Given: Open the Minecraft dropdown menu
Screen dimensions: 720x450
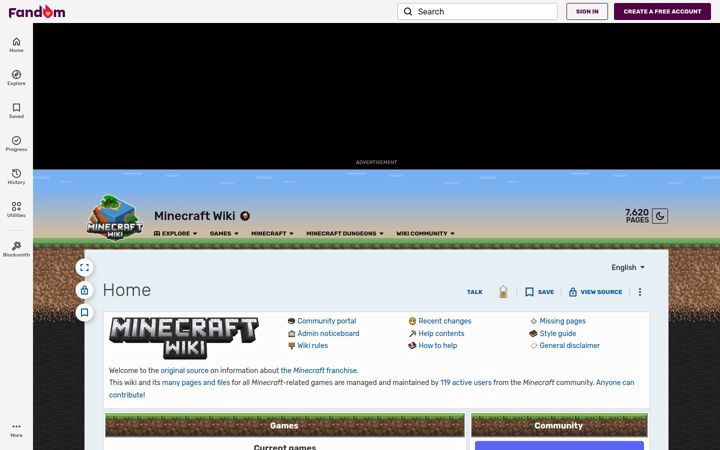Looking at the screenshot, I should click(272, 233).
